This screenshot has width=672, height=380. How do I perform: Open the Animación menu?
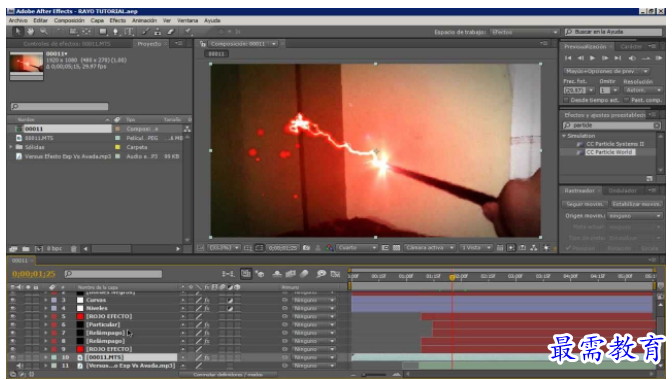pyautogui.click(x=144, y=21)
